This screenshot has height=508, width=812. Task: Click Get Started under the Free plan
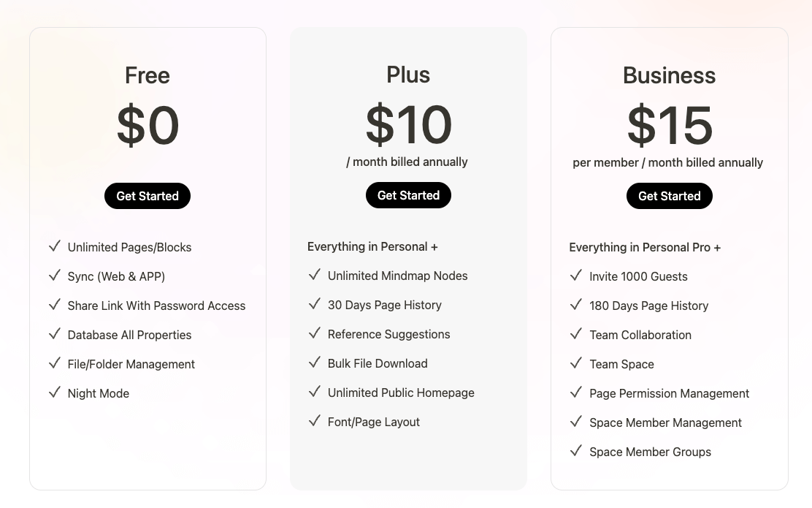(x=148, y=196)
